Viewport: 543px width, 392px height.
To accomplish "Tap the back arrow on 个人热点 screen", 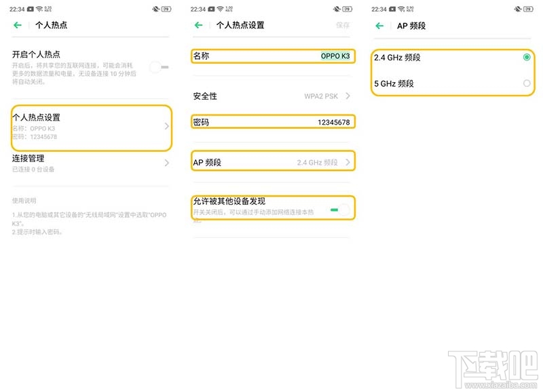I will [16, 24].
